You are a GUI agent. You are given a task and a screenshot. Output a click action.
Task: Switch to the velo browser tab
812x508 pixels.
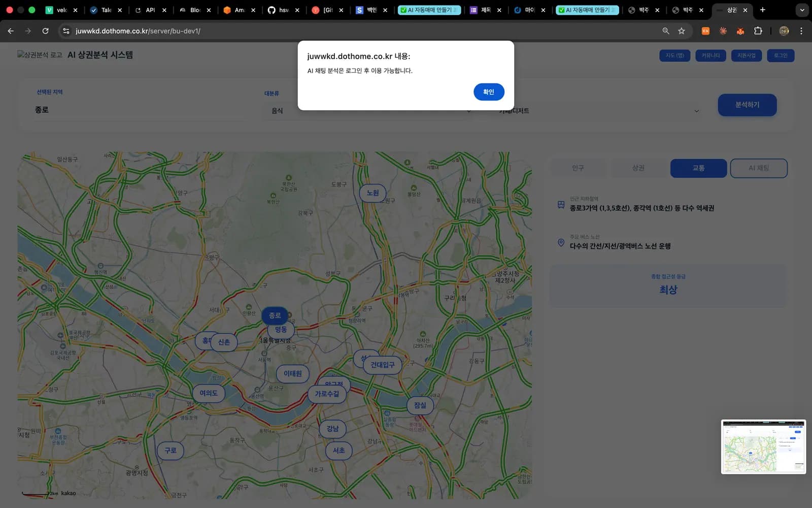pos(61,10)
